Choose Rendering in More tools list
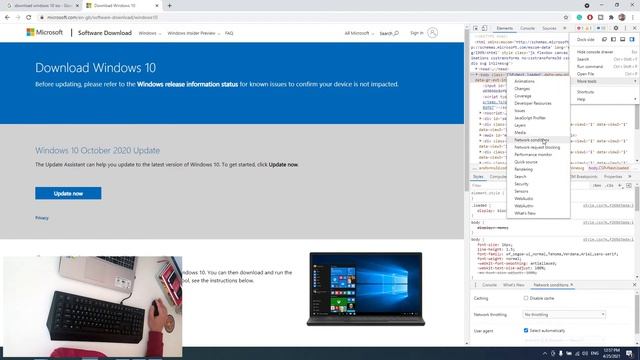The width and height of the screenshot is (640, 360). 538,169
